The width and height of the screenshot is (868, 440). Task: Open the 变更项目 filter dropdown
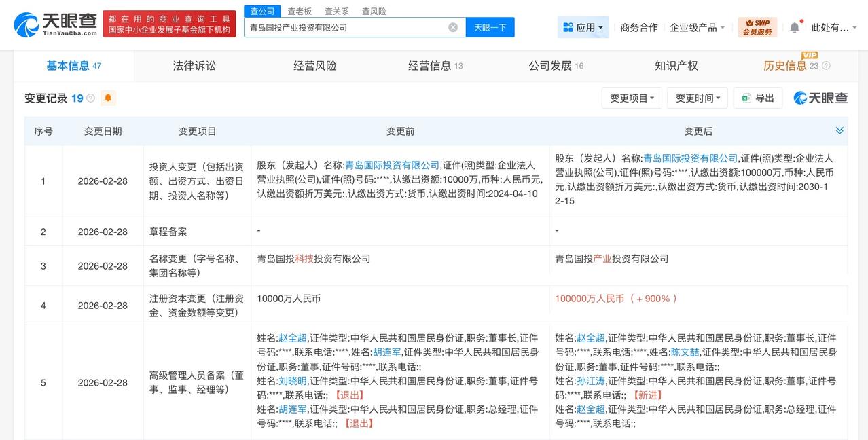pyautogui.click(x=632, y=98)
